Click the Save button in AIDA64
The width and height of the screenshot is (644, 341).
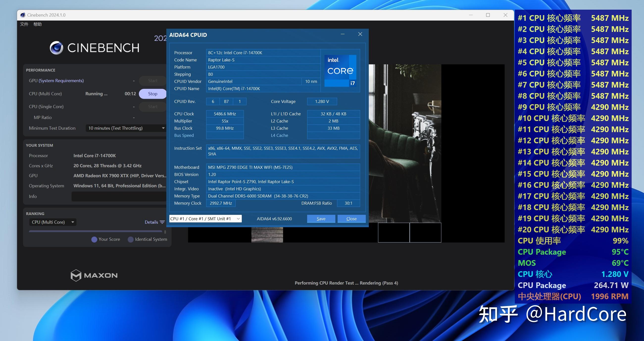321,219
